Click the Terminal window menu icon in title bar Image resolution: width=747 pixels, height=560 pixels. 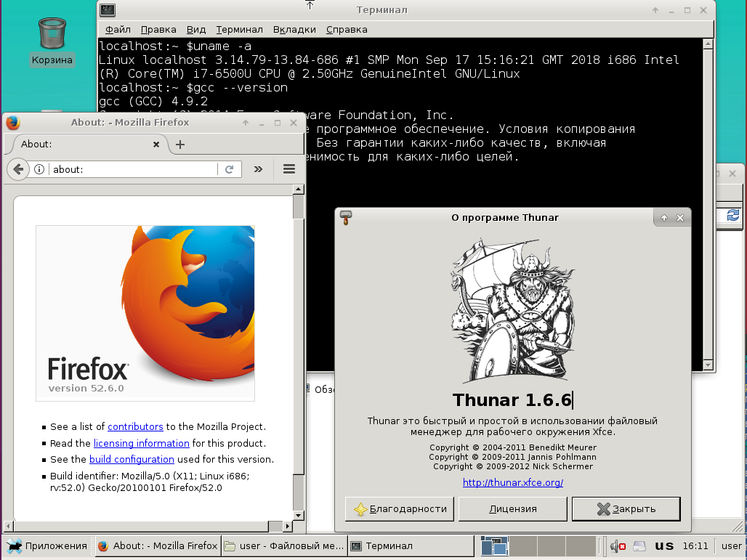click(108, 10)
